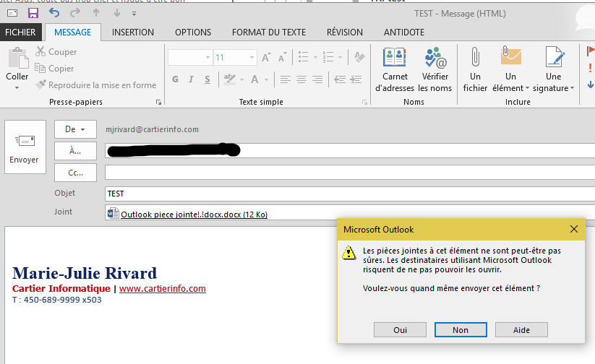Go to previous item with up arrow

tap(96, 13)
